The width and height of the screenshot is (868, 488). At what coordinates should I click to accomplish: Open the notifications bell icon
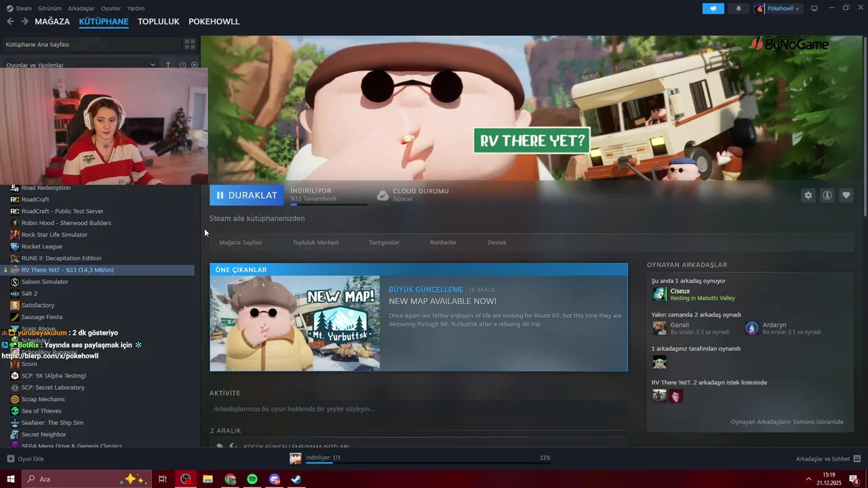tap(738, 8)
